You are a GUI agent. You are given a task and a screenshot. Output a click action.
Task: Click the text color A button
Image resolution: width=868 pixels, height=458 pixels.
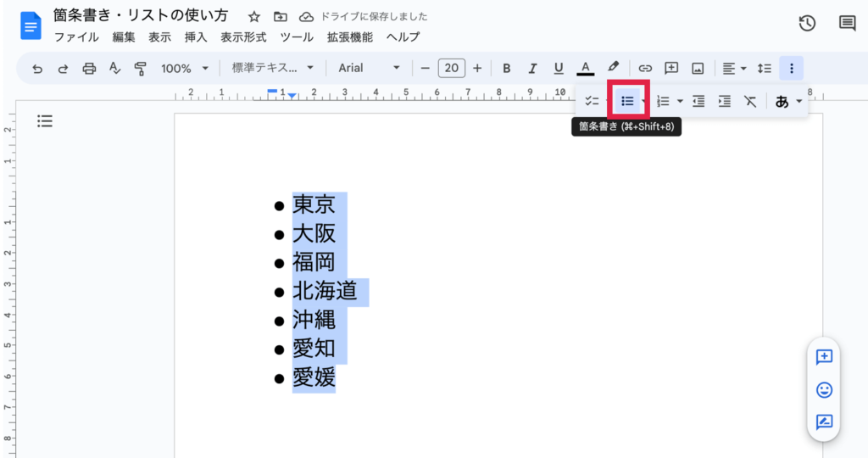point(585,69)
